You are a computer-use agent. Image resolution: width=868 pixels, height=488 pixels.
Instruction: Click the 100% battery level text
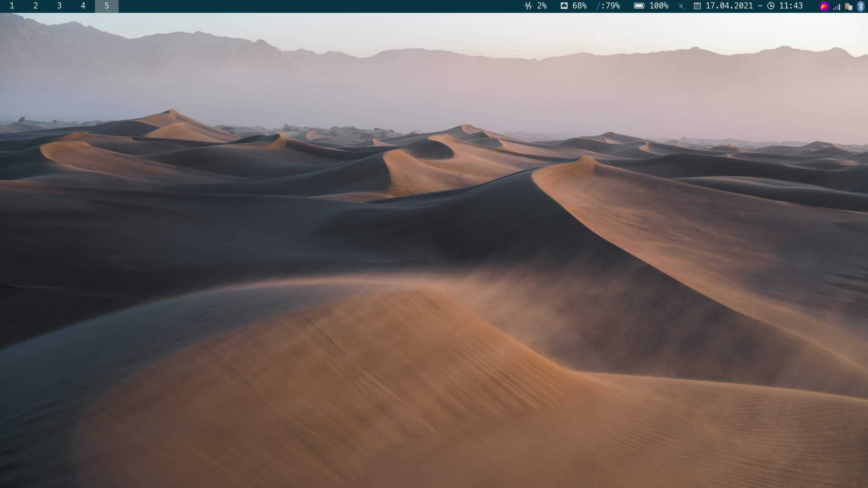pyautogui.click(x=659, y=6)
